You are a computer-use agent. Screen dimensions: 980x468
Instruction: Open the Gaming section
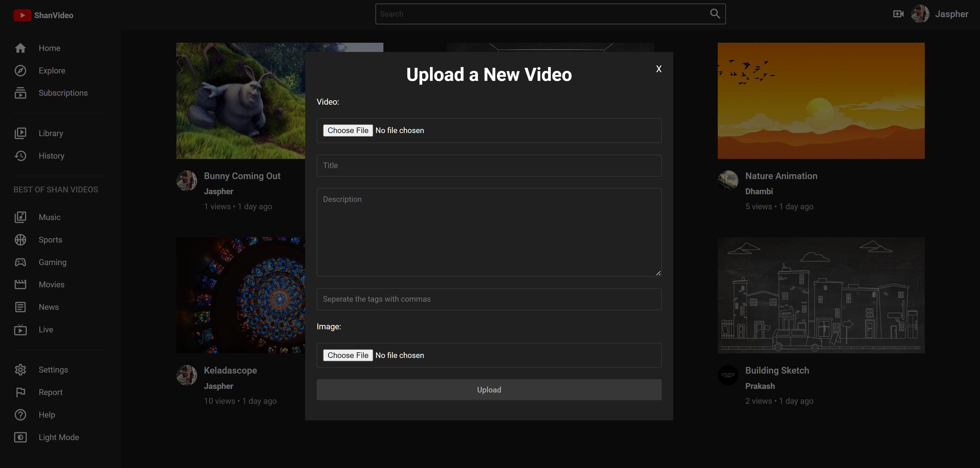20,262
